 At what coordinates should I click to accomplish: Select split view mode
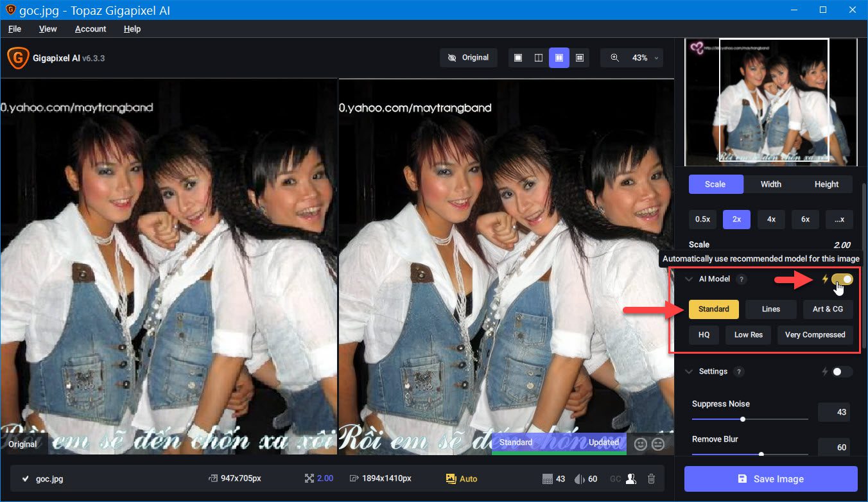[x=539, y=58]
